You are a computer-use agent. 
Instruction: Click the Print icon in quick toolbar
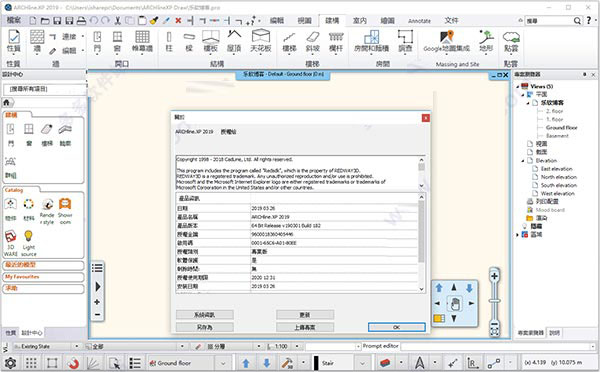click(81, 20)
